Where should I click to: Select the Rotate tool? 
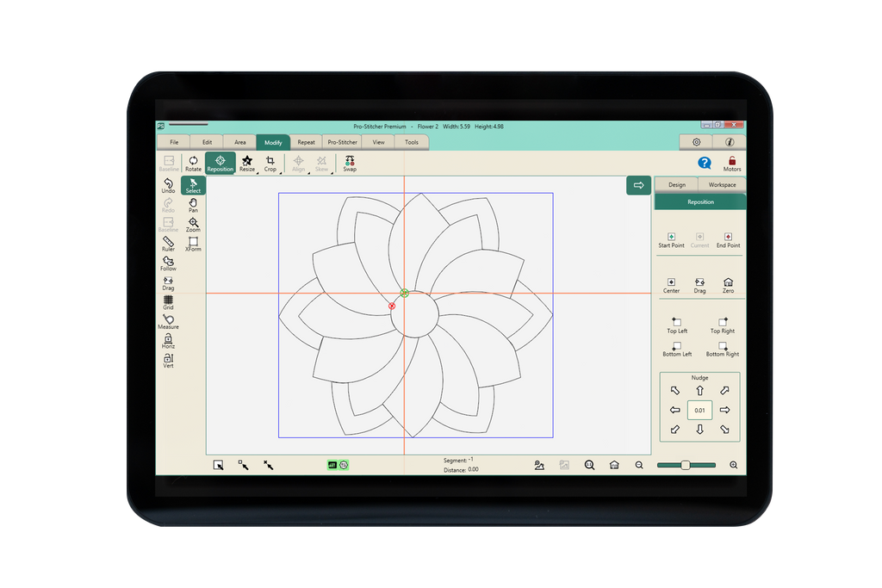(193, 163)
